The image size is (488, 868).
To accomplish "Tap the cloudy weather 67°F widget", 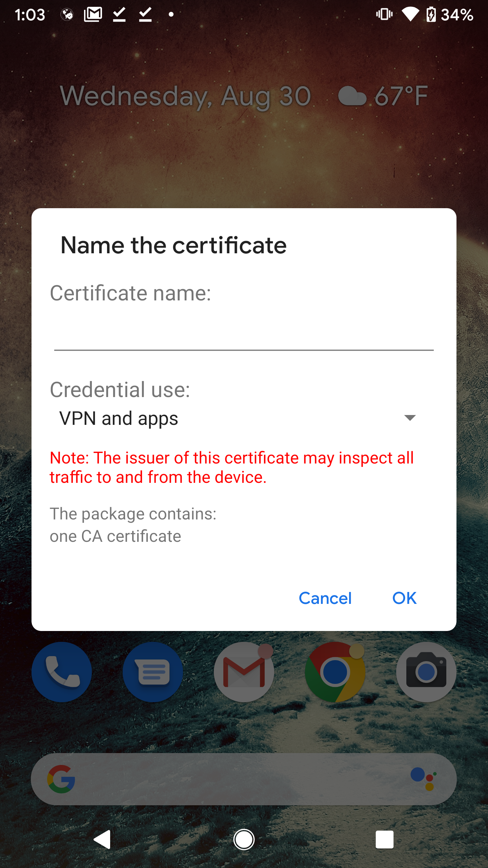I will pyautogui.click(x=383, y=96).
